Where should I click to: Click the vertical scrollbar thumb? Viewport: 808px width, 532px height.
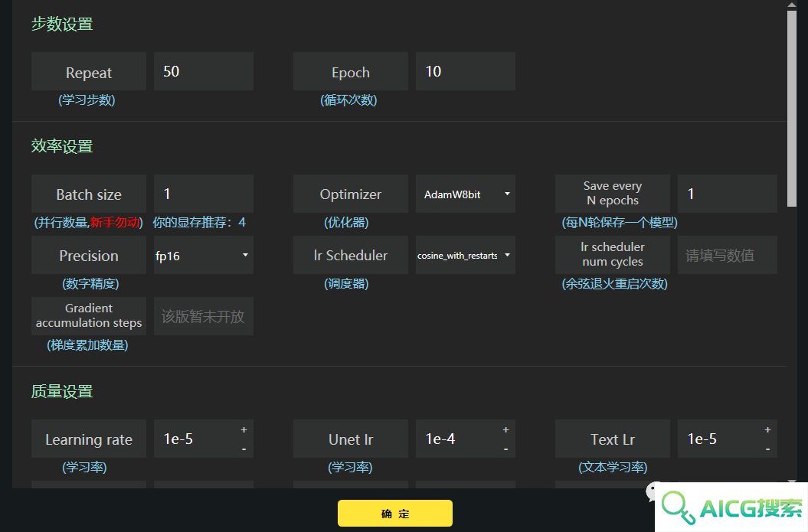click(791, 108)
